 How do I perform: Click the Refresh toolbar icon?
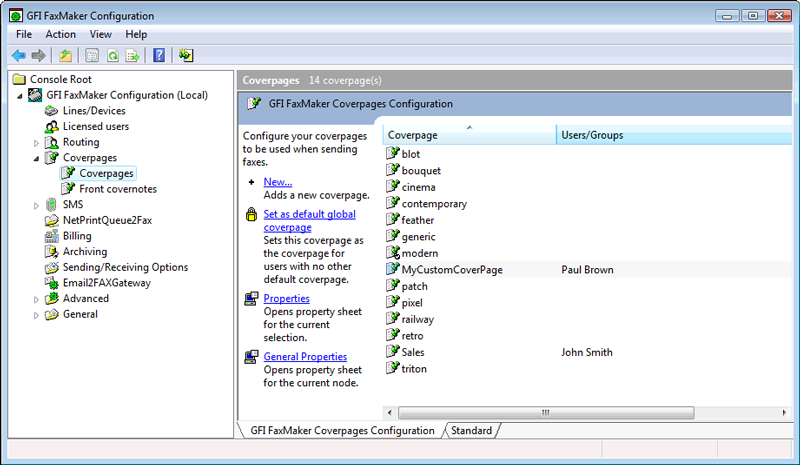tap(113, 55)
